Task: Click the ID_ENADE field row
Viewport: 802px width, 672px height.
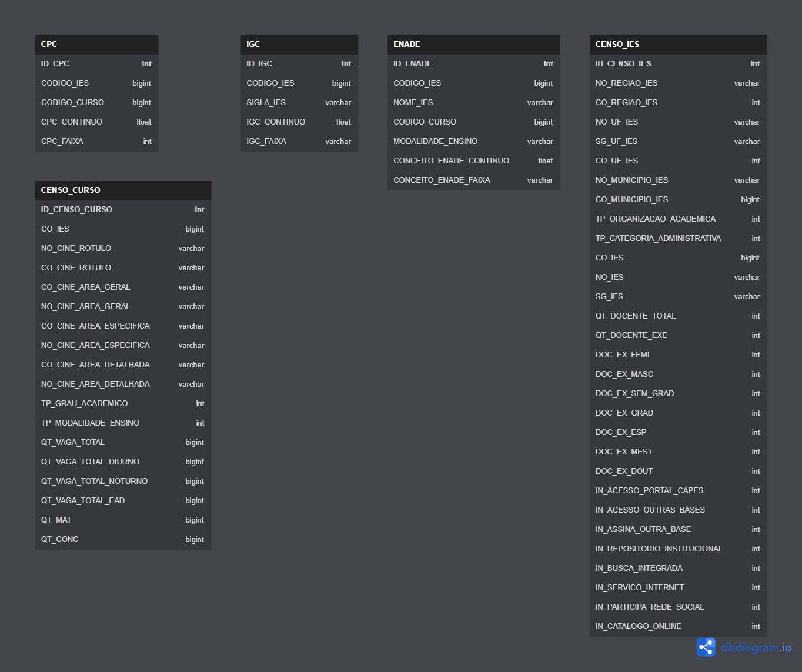Action: coord(474,64)
